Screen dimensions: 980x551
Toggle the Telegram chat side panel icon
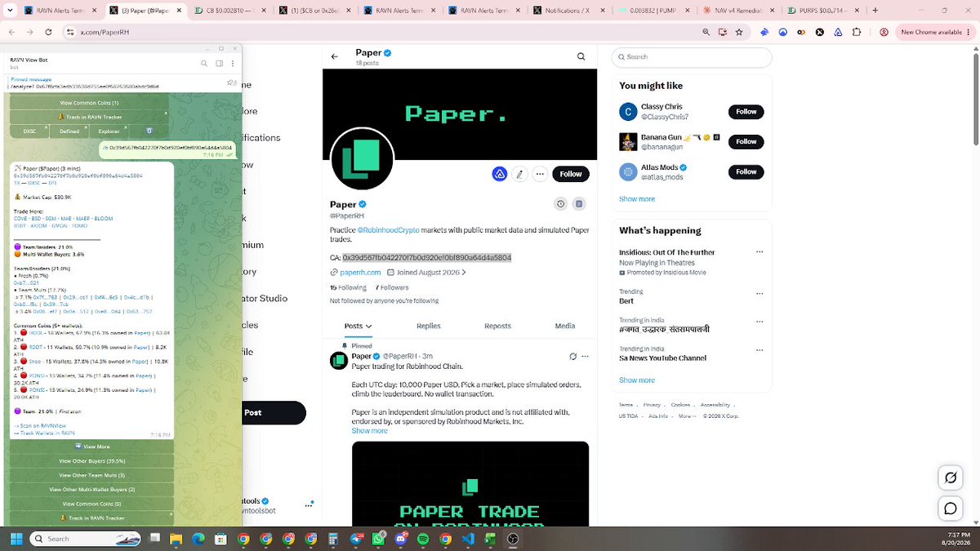[219, 63]
